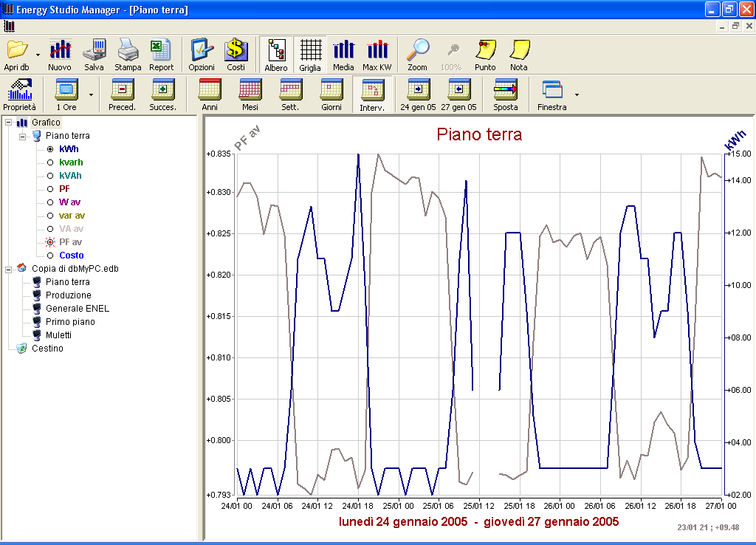Screen dimensions: 756x545
Task: Open the 1 Ore interval dropdown arrow
Action: (x=92, y=95)
